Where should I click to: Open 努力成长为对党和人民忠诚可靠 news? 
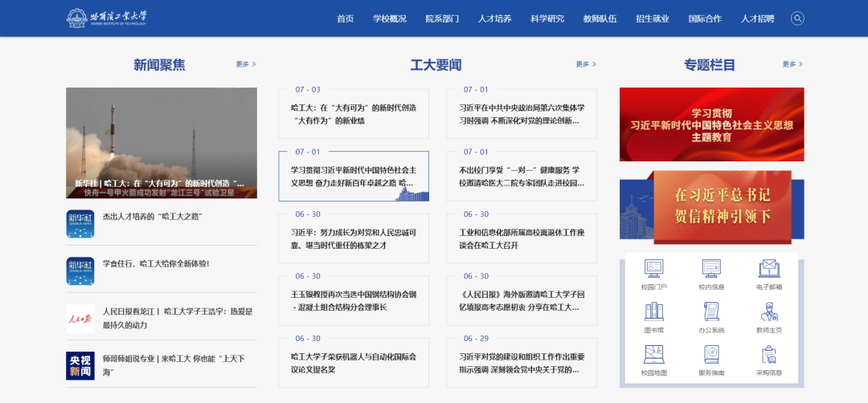[x=354, y=238]
